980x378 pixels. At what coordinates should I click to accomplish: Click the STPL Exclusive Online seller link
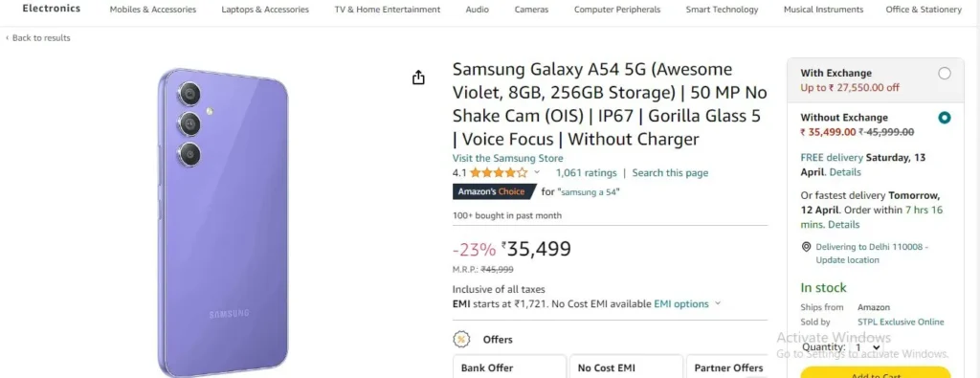901,322
